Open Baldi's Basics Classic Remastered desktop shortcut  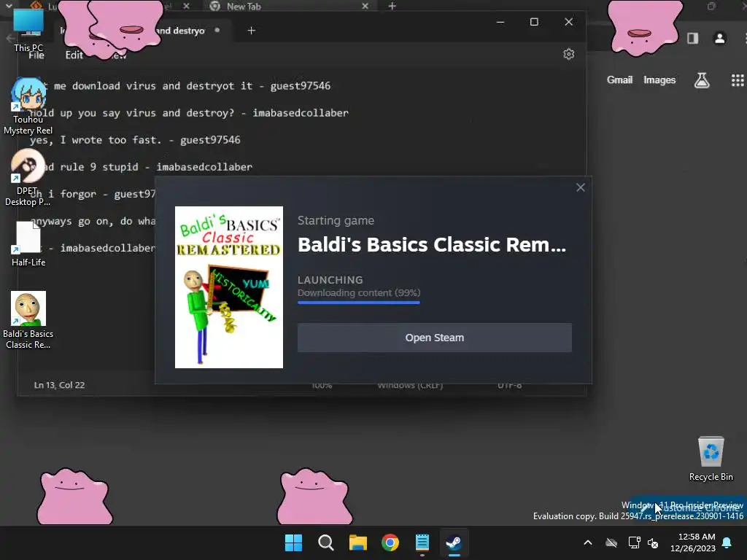tap(28, 320)
